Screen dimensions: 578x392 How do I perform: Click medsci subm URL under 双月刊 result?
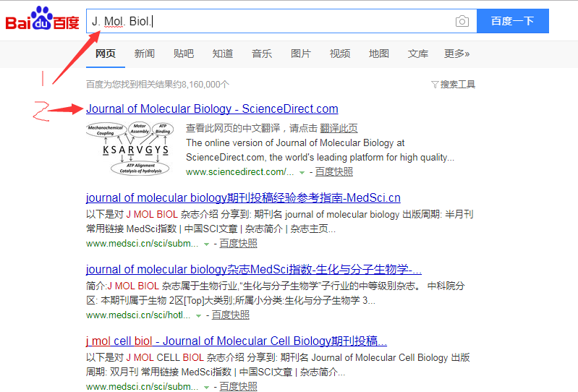pyautogui.click(x=143, y=387)
